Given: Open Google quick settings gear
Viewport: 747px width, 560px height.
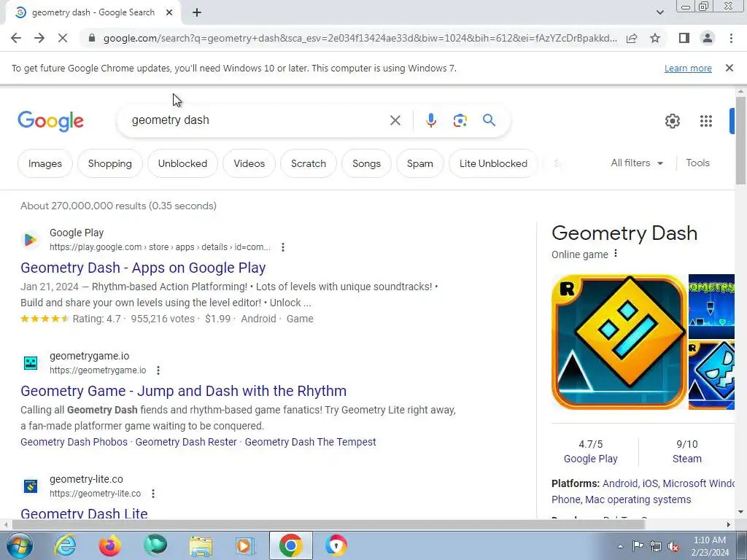Looking at the screenshot, I should 672,121.
